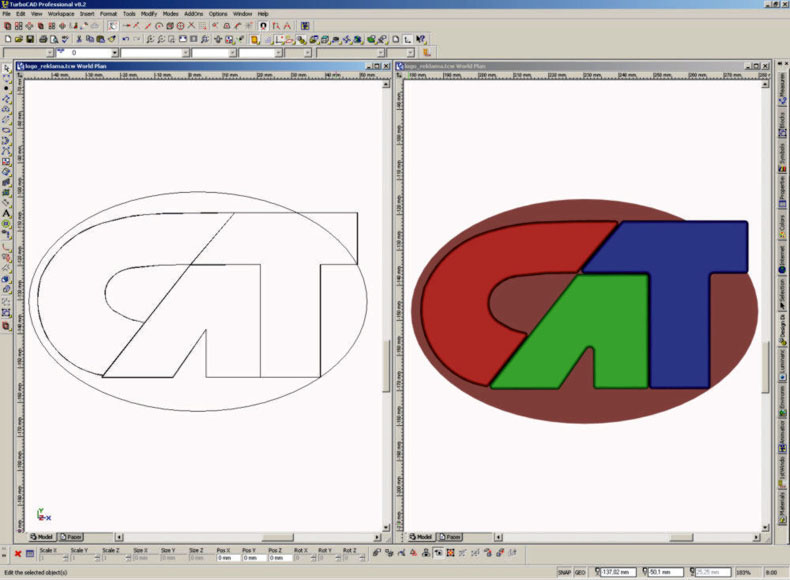Click the Pos Z input field

(280, 558)
